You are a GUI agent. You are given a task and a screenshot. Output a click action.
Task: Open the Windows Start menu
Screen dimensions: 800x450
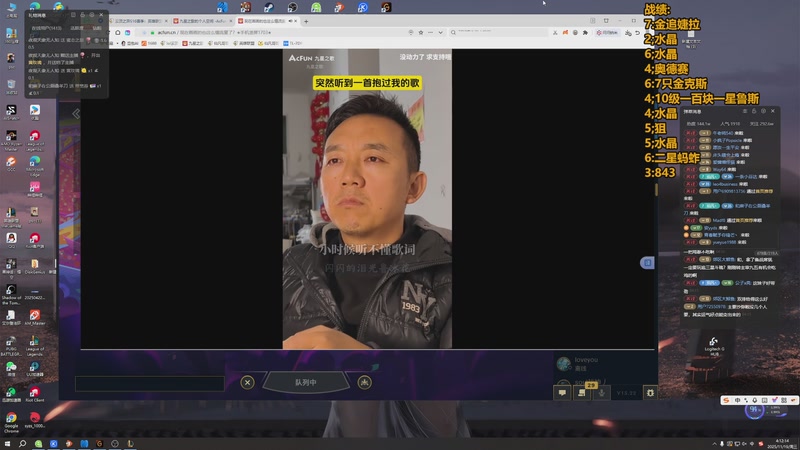coord(7,444)
